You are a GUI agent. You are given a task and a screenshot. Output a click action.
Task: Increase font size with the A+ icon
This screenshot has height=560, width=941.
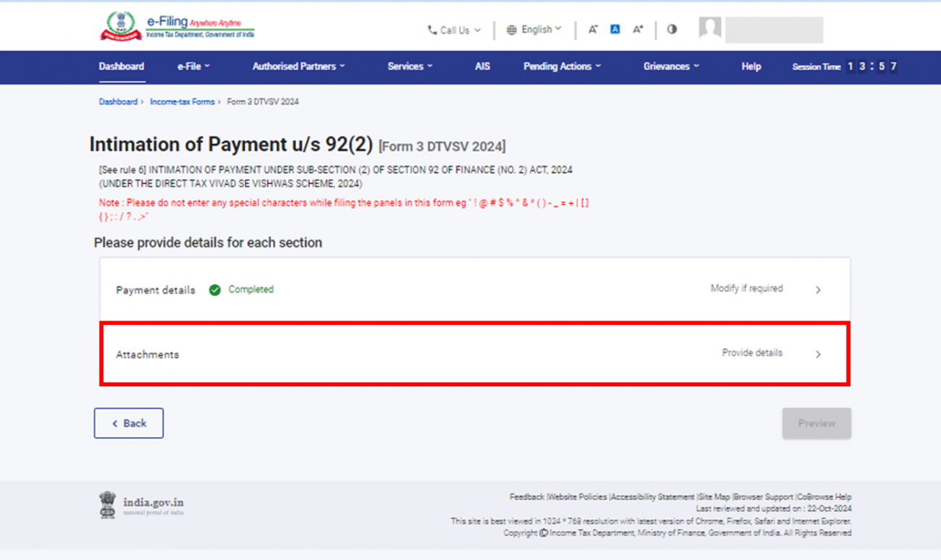[637, 29]
